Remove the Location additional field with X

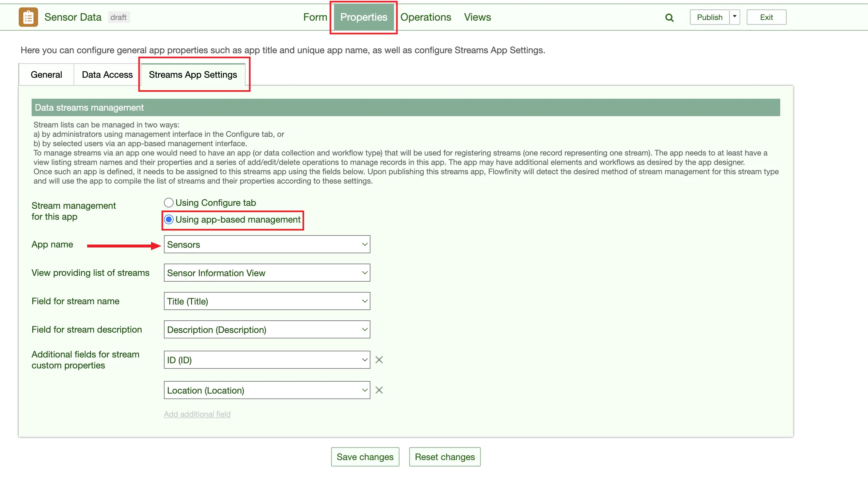pyautogui.click(x=379, y=390)
